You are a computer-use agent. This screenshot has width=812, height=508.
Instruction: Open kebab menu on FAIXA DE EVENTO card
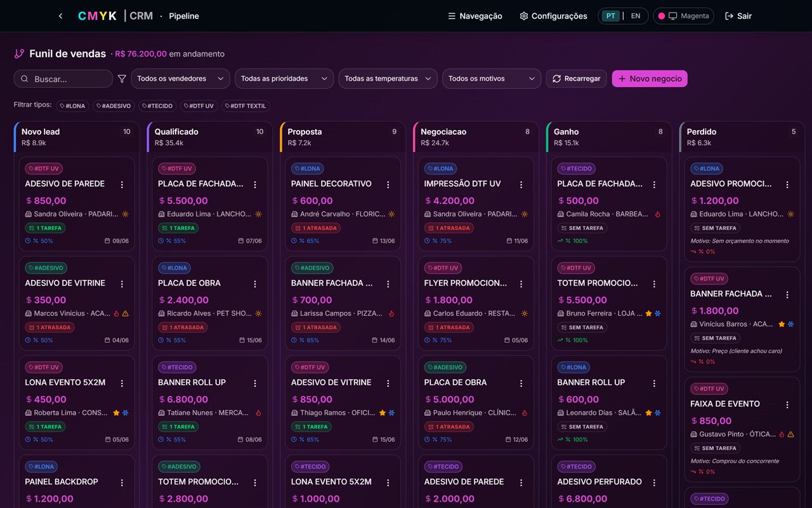(787, 404)
